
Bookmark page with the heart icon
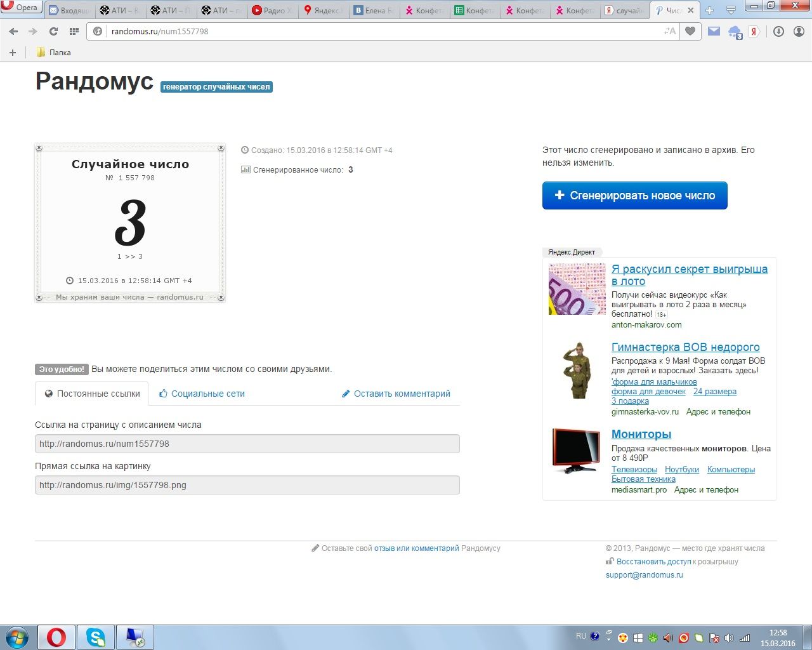(x=690, y=31)
